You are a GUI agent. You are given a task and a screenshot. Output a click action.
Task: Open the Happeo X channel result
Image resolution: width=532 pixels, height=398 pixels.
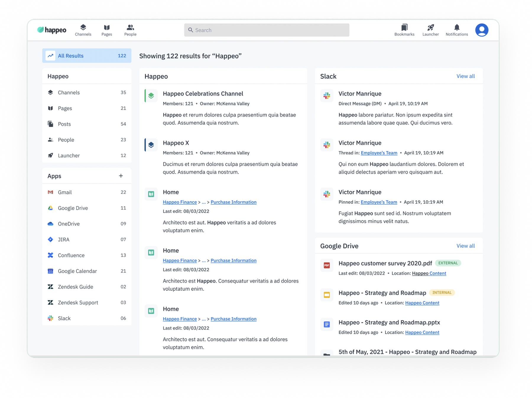[176, 143]
